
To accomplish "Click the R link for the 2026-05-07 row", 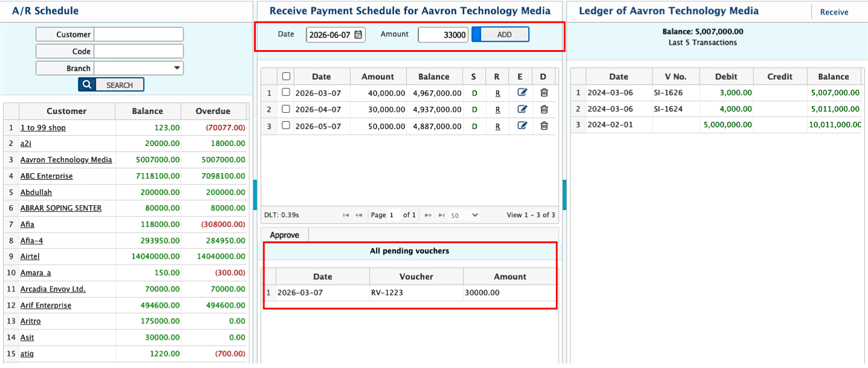I will pyautogui.click(x=497, y=125).
